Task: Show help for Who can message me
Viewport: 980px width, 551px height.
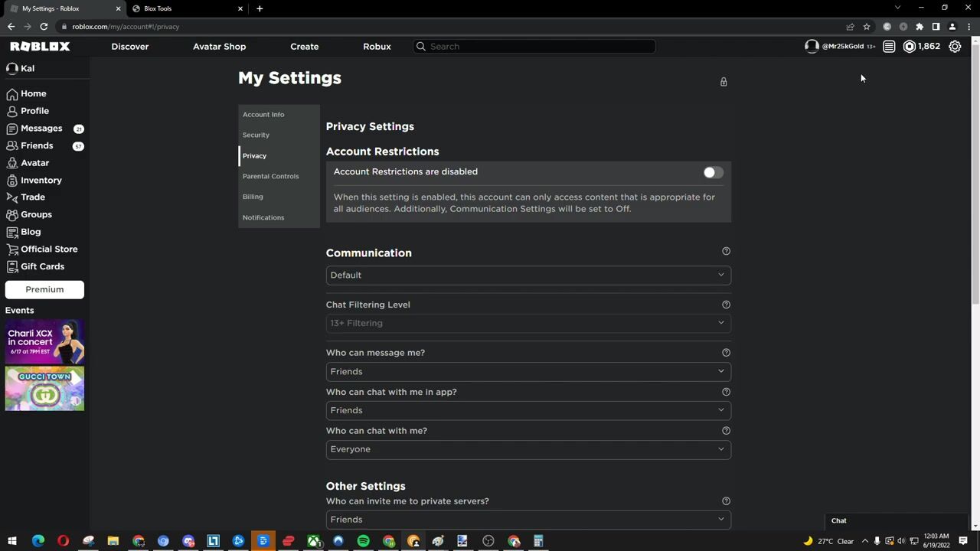Action: click(x=726, y=353)
